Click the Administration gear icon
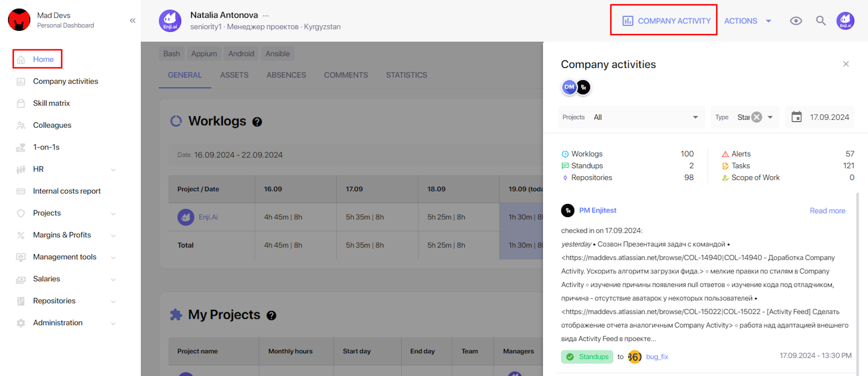Image resolution: width=868 pixels, height=376 pixels. tap(21, 323)
